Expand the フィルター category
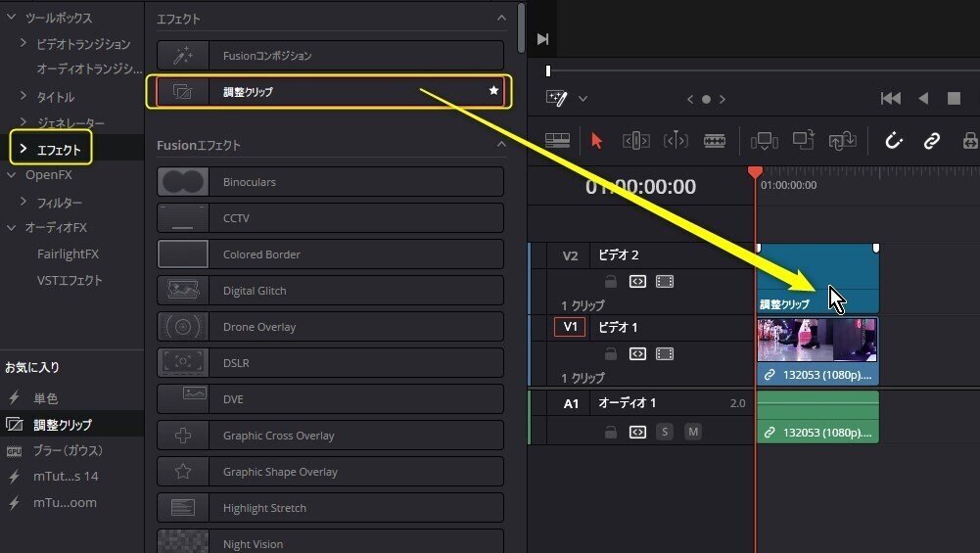This screenshot has width=980, height=553. tap(23, 202)
